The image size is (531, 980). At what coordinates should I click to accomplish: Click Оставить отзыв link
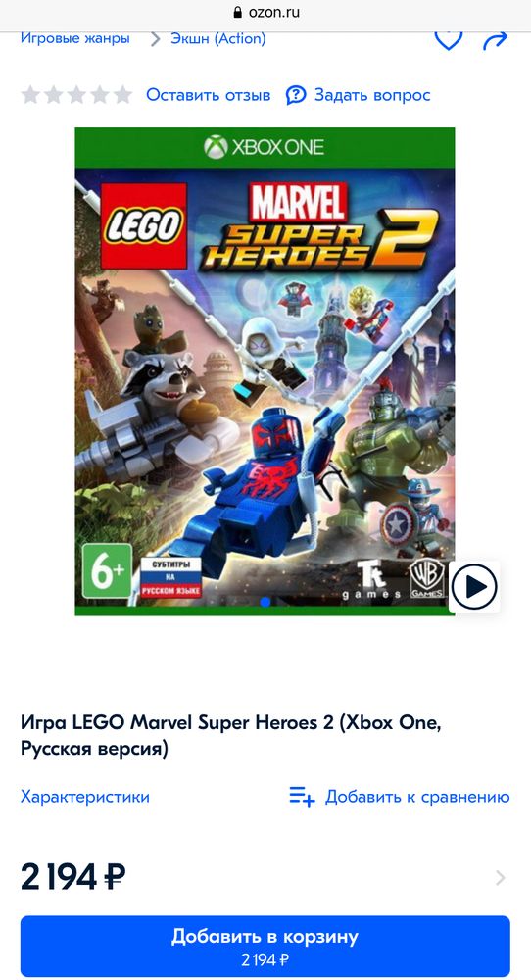tap(208, 95)
